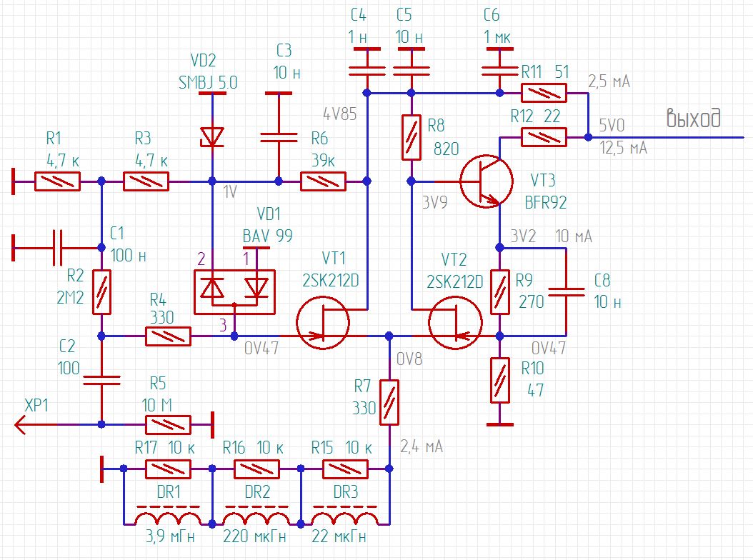Screen dimensions: 753x560
Task: Select the VT3 BFR92 transistor symbol
Action: (486, 181)
